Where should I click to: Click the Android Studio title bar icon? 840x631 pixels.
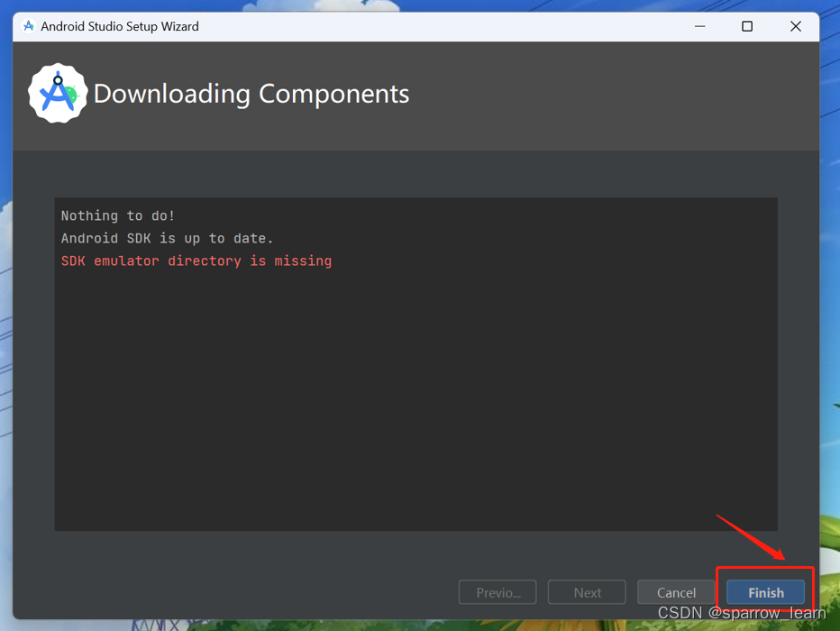(x=29, y=26)
